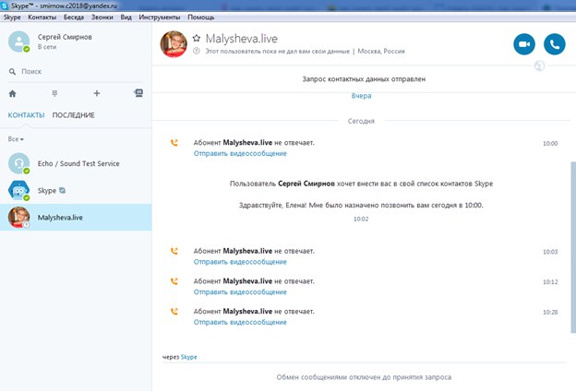The height and width of the screenshot is (392, 576).
Task: Click the plus icon for new conversation
Action: [96, 93]
